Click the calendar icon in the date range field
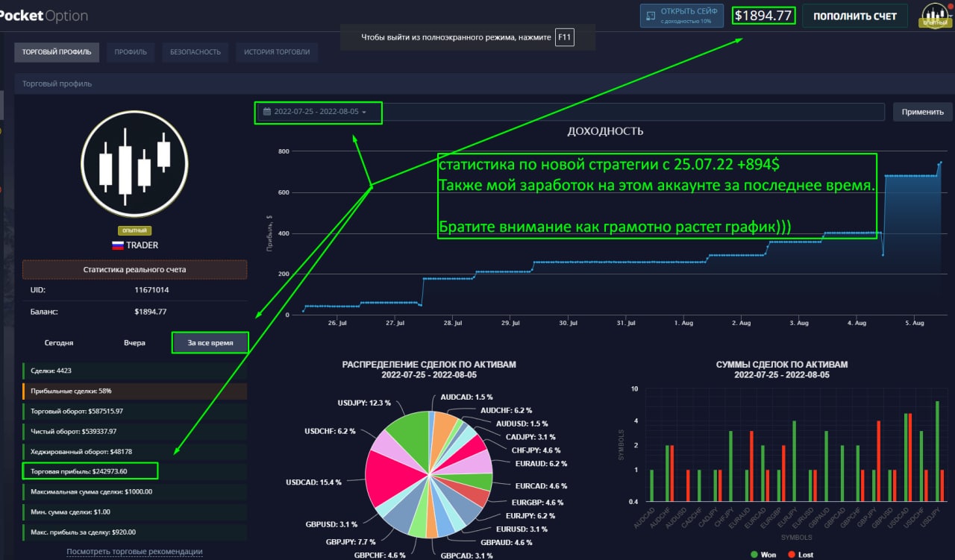The width and height of the screenshot is (955, 560). [x=266, y=112]
